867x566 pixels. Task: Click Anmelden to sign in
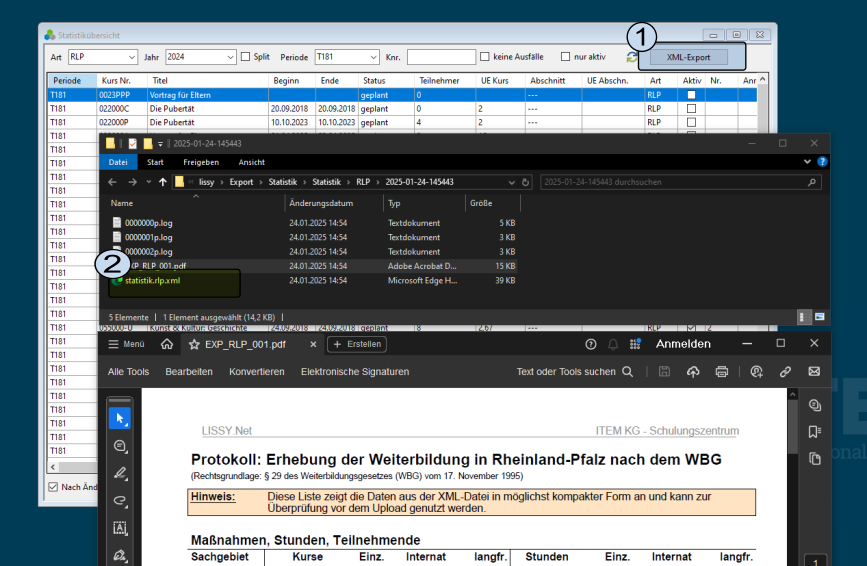pos(683,344)
